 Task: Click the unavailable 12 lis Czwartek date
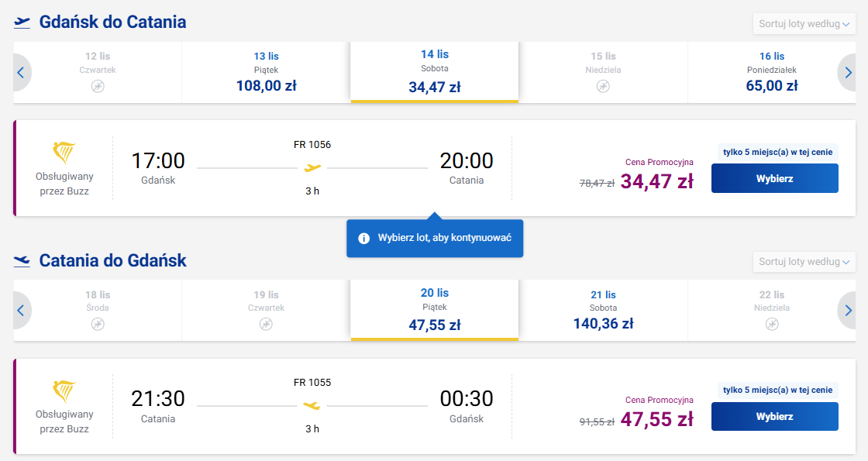pyautogui.click(x=98, y=73)
